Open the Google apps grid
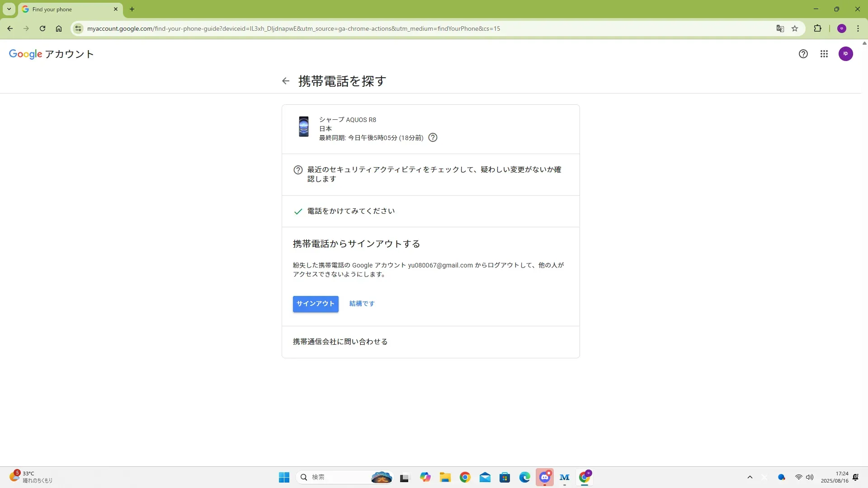The height and width of the screenshot is (488, 868). tap(824, 54)
